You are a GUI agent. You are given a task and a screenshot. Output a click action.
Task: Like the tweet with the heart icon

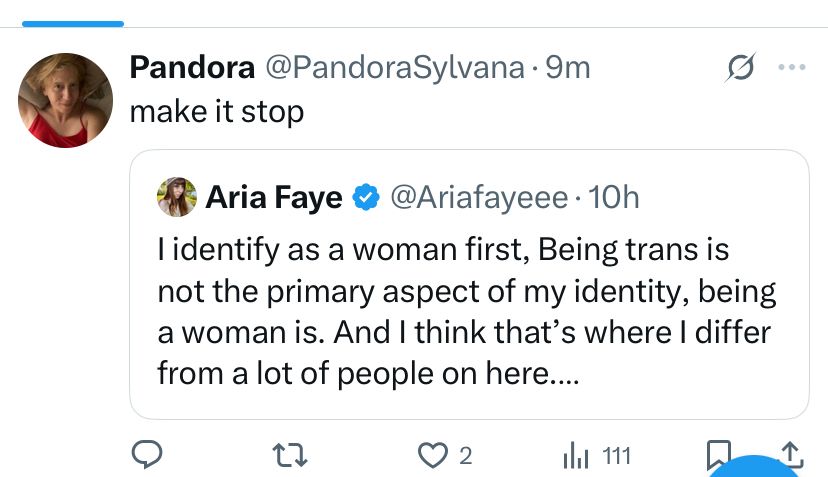pos(434,456)
